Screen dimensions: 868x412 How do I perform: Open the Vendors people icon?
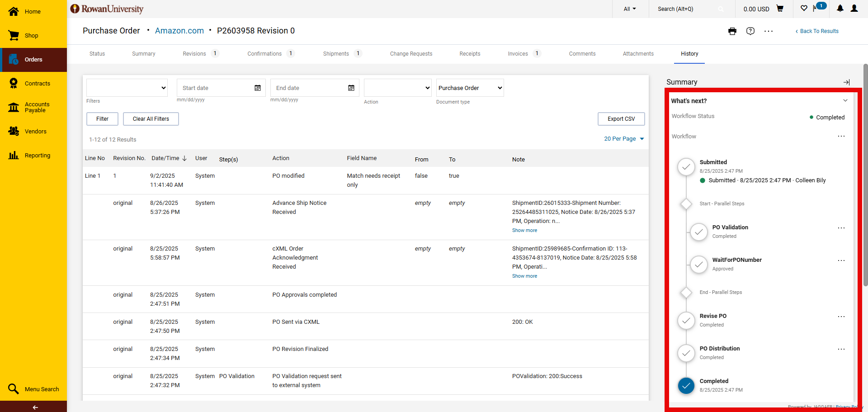14,131
